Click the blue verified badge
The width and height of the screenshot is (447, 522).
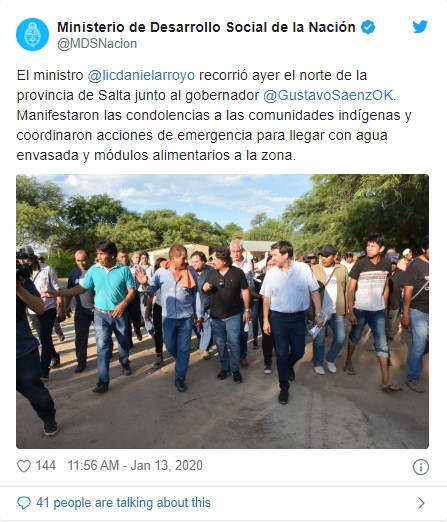click(368, 27)
